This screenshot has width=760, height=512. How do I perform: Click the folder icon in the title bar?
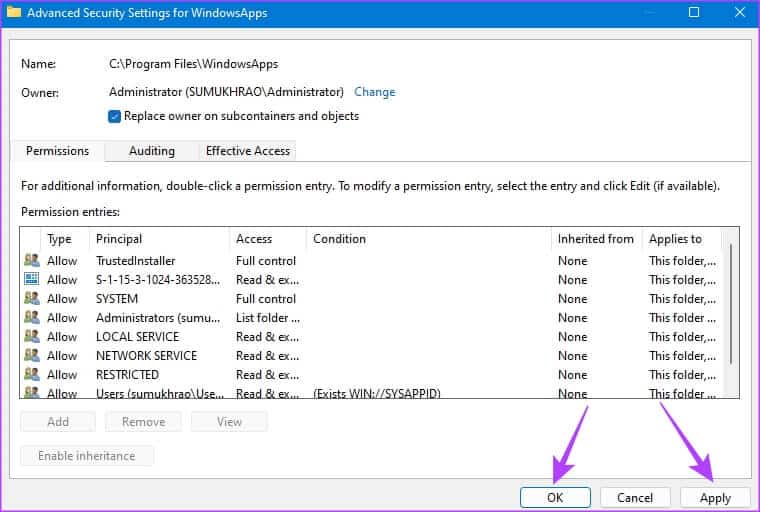(14, 12)
